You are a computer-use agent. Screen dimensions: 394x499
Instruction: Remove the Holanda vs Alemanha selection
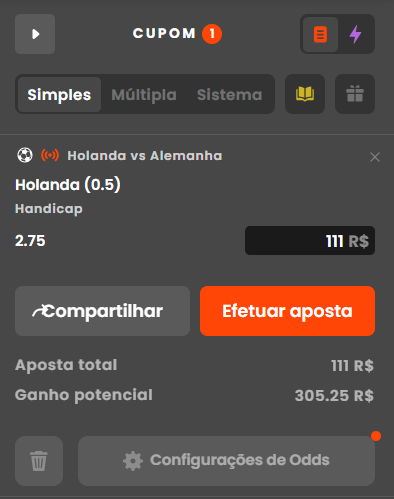(375, 157)
